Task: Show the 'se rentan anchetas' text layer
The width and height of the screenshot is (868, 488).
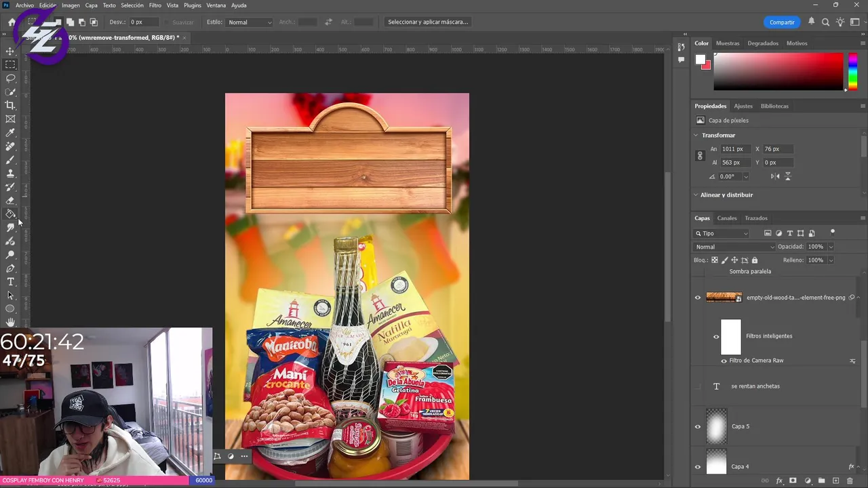Action: pyautogui.click(x=697, y=386)
